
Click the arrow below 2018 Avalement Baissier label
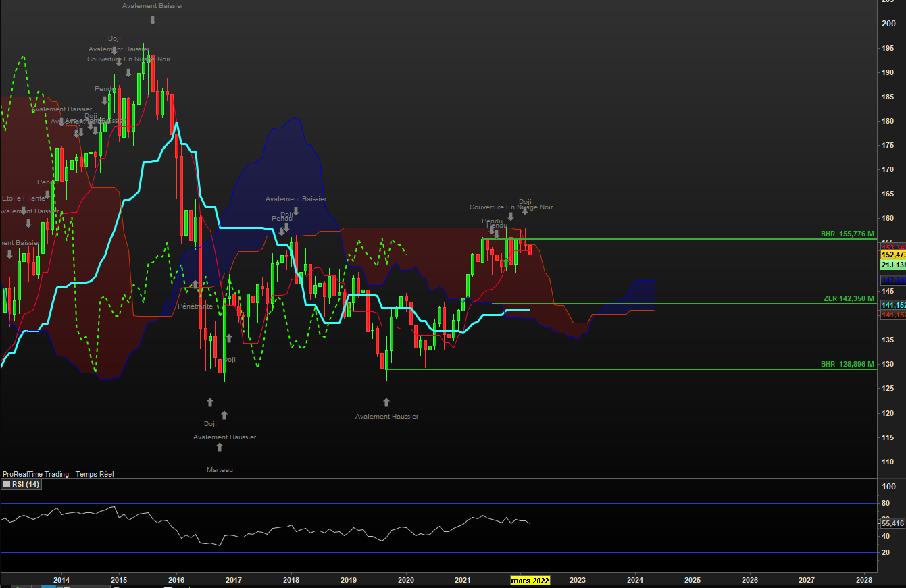point(295,211)
